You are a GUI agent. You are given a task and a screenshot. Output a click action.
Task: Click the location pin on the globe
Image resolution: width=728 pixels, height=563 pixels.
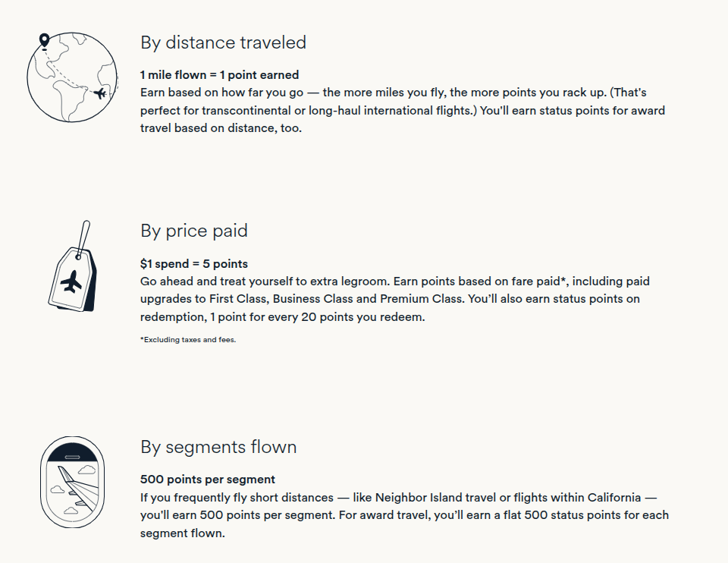44,40
